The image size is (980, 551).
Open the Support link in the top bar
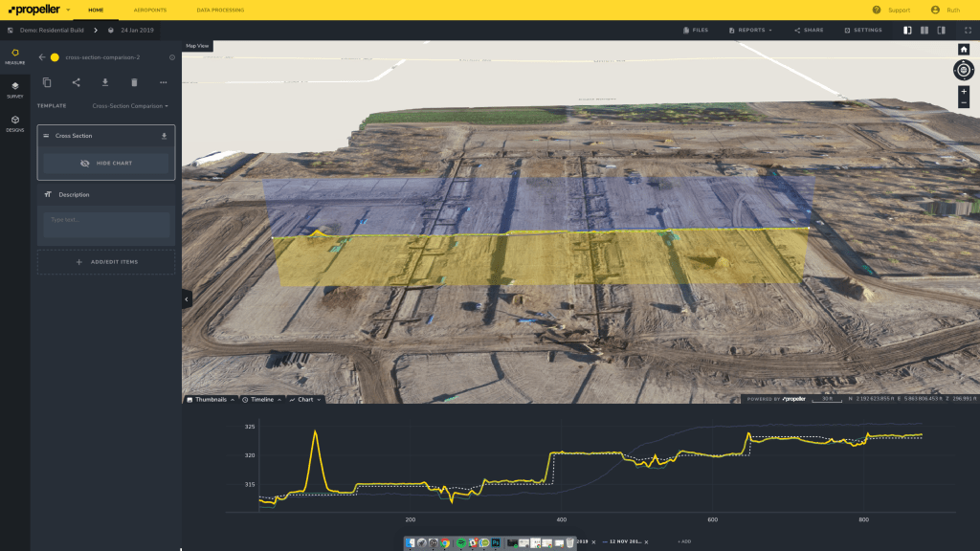click(898, 10)
